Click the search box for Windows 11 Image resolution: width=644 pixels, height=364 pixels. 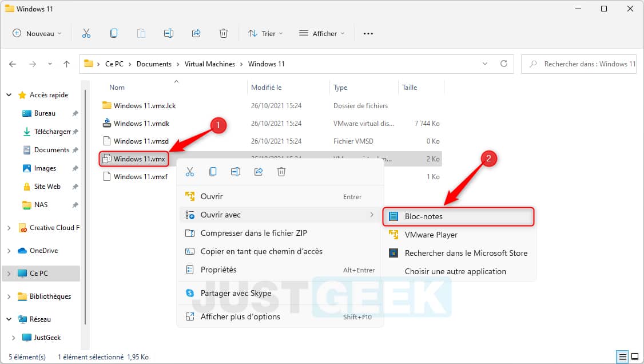pos(579,64)
